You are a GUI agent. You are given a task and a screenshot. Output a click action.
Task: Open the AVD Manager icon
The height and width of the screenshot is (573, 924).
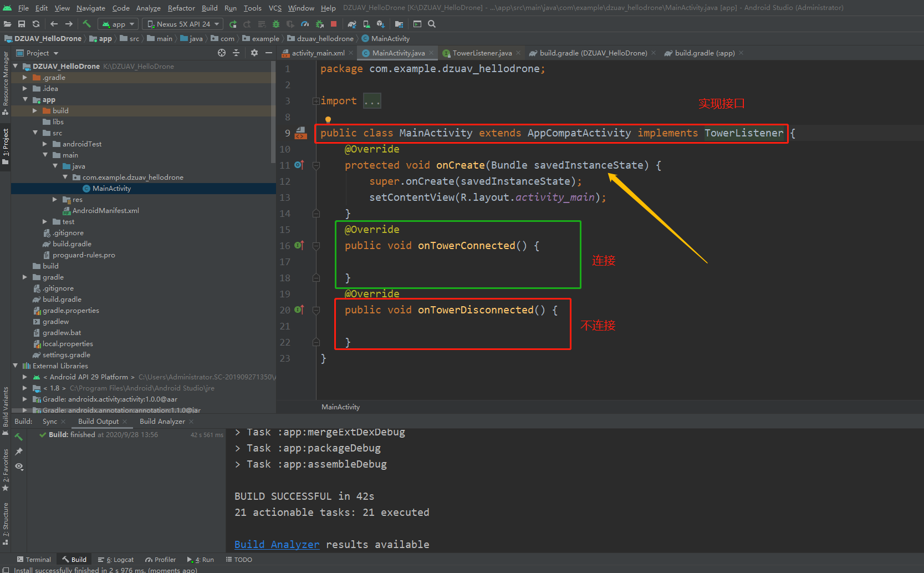[366, 24]
